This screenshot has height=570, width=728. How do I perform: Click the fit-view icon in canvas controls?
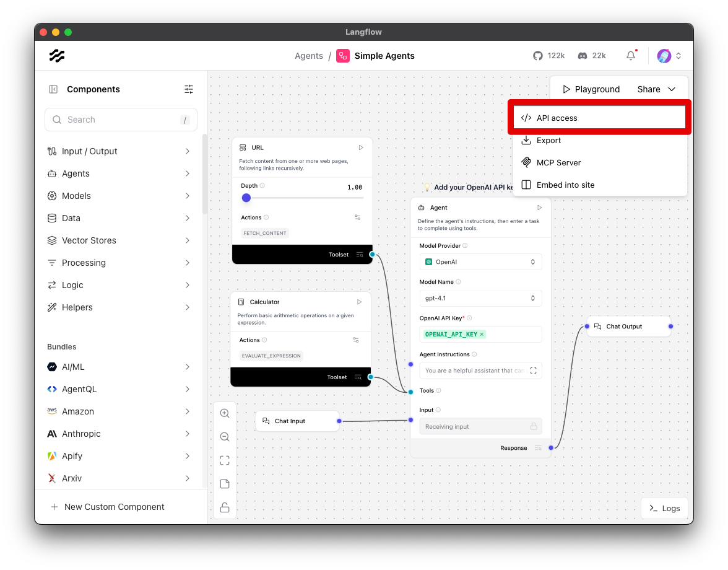pyautogui.click(x=225, y=460)
